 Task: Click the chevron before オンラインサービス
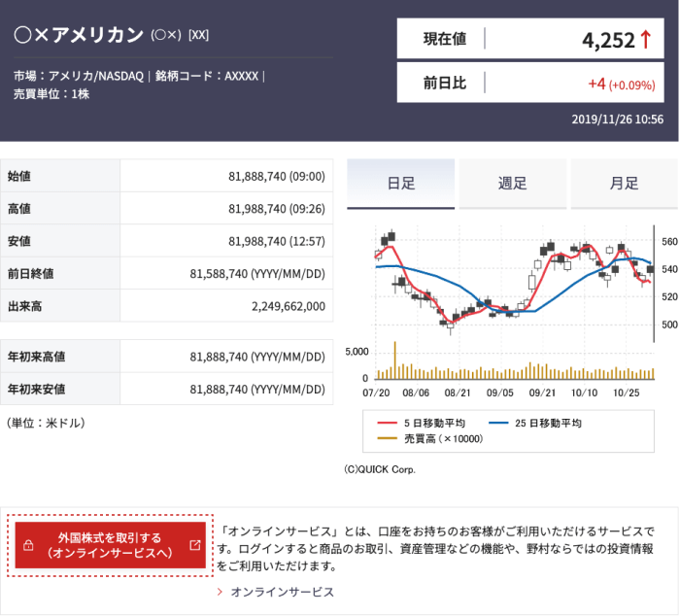point(221,591)
